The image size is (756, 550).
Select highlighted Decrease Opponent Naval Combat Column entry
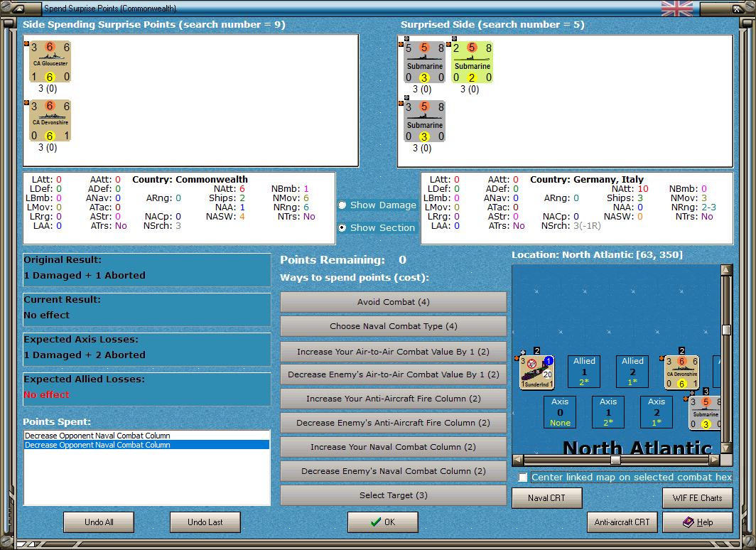(x=146, y=445)
